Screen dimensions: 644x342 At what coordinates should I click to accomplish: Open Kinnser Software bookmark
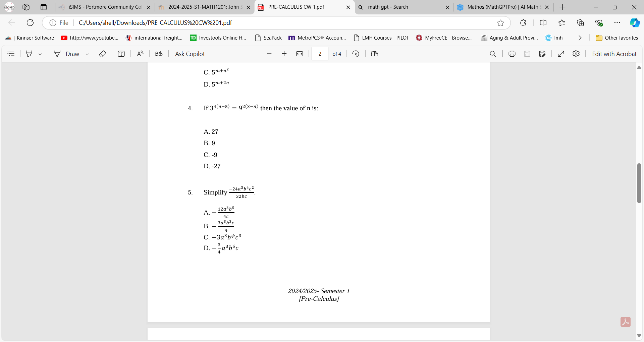click(x=30, y=38)
